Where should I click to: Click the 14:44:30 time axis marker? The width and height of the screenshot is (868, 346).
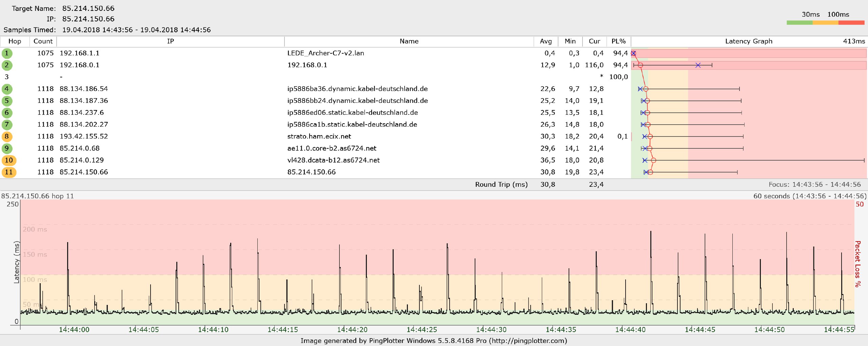tap(491, 329)
